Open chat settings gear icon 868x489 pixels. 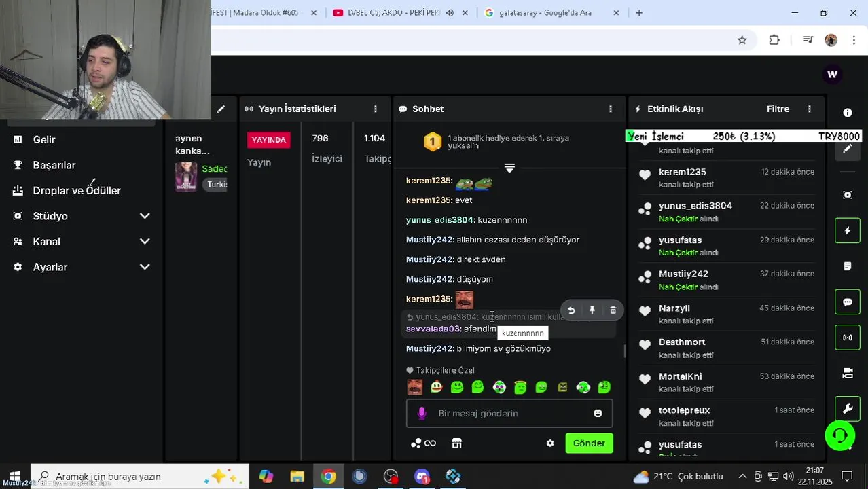pyautogui.click(x=550, y=443)
